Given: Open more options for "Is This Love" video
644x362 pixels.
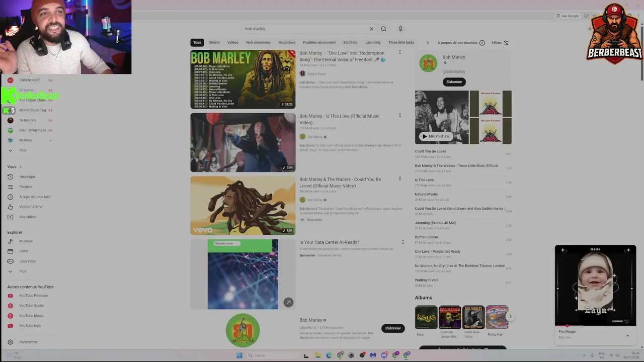Looking at the screenshot, I should [x=400, y=116].
